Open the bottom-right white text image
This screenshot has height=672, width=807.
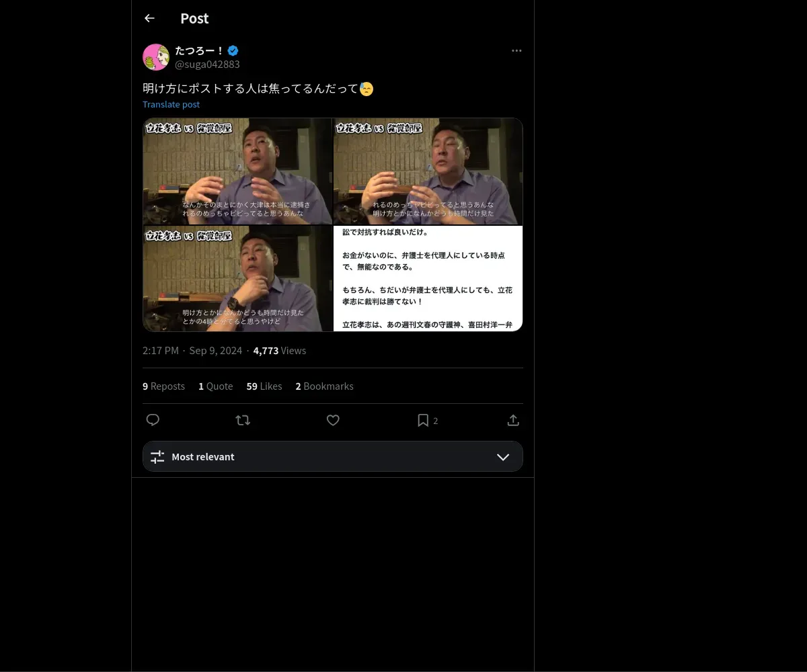(428, 278)
